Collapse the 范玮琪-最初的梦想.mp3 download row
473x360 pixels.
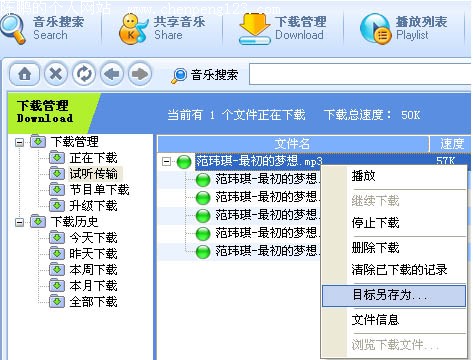pyautogui.click(x=166, y=162)
